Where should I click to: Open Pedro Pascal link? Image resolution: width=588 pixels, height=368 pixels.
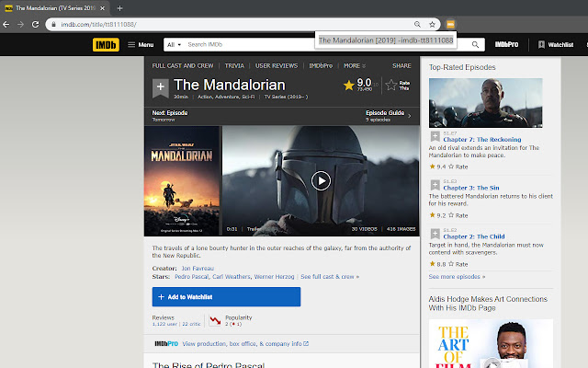click(192, 277)
